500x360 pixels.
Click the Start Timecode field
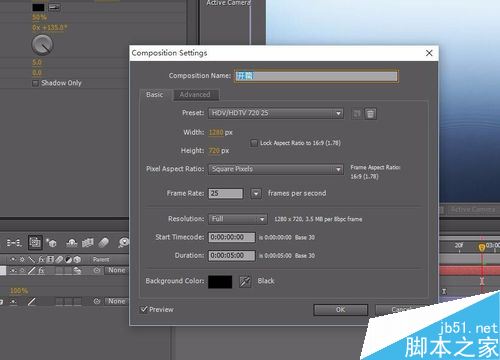(232, 237)
